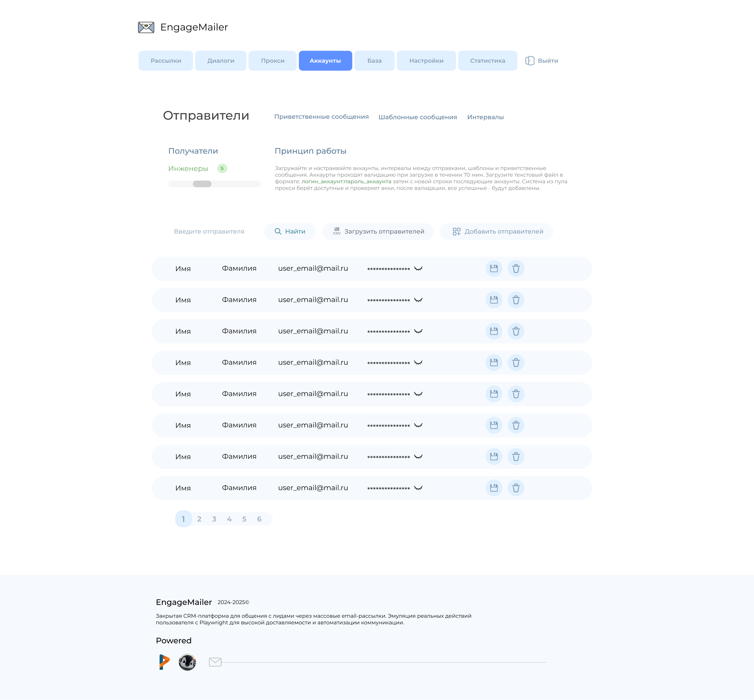Click the orange-blue Playwright logo in the footer
Viewport: 754px width, 700px height.
(x=164, y=662)
